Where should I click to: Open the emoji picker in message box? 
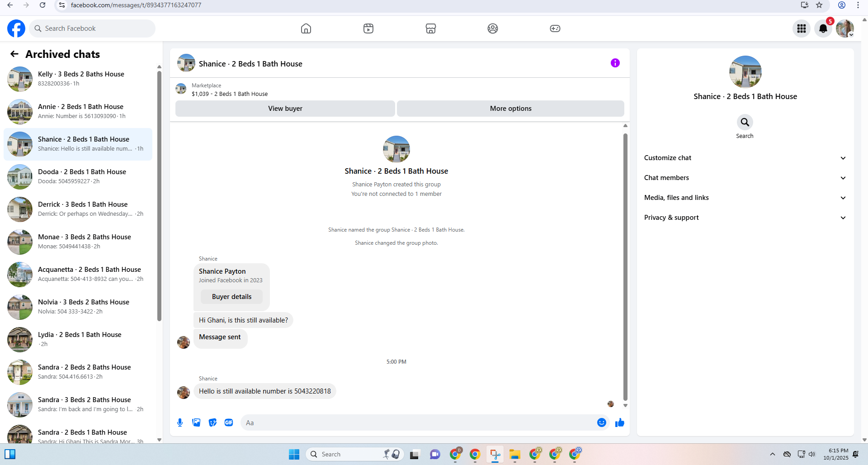pyautogui.click(x=602, y=422)
